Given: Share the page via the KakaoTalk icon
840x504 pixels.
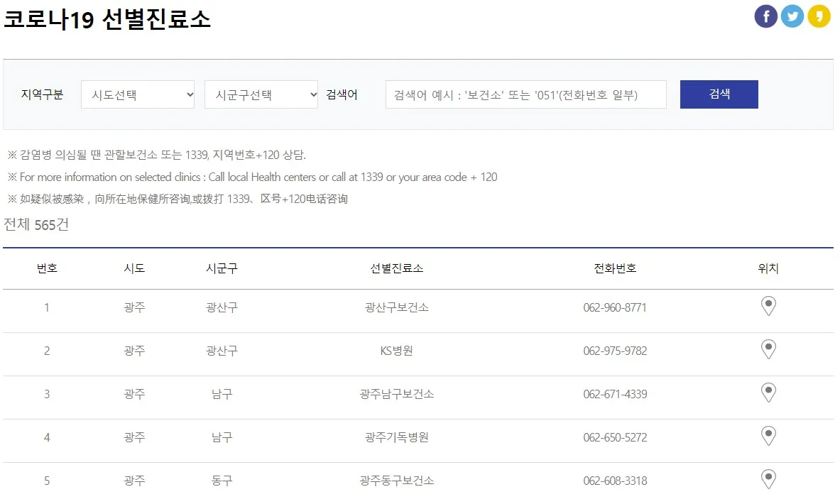Looking at the screenshot, I should coord(819,16).
